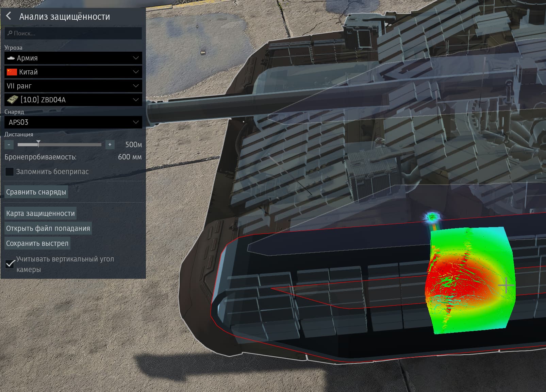Open the ZBD04A vehicle dropdown
Screen dimensions: 546x392
coord(73,100)
